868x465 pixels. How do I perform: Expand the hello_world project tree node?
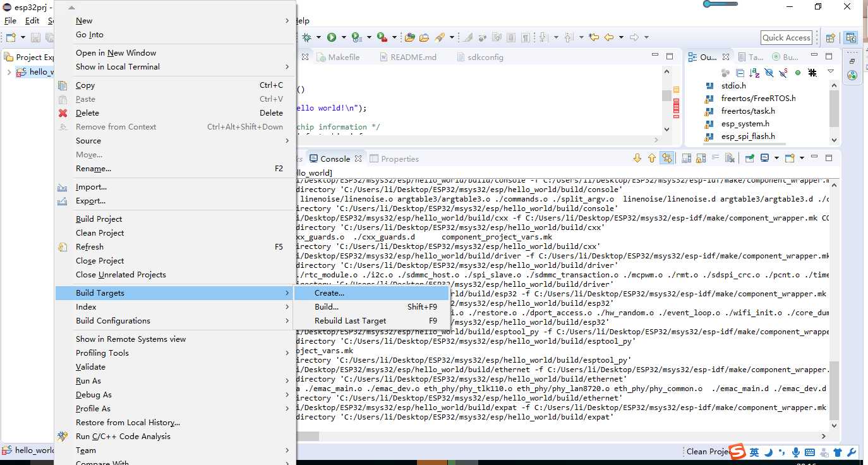tap(9, 72)
